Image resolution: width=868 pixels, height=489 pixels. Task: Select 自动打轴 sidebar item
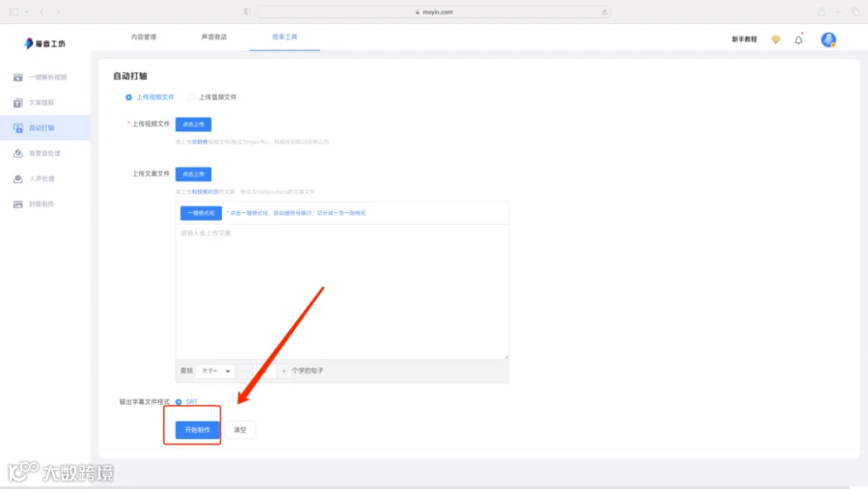click(x=44, y=128)
